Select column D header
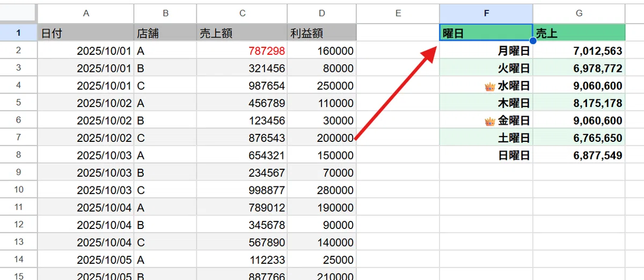This screenshot has width=644, height=280. coord(321,13)
